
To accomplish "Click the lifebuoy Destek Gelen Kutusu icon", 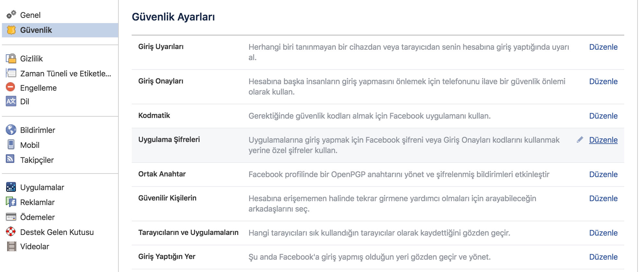I will point(11,231).
